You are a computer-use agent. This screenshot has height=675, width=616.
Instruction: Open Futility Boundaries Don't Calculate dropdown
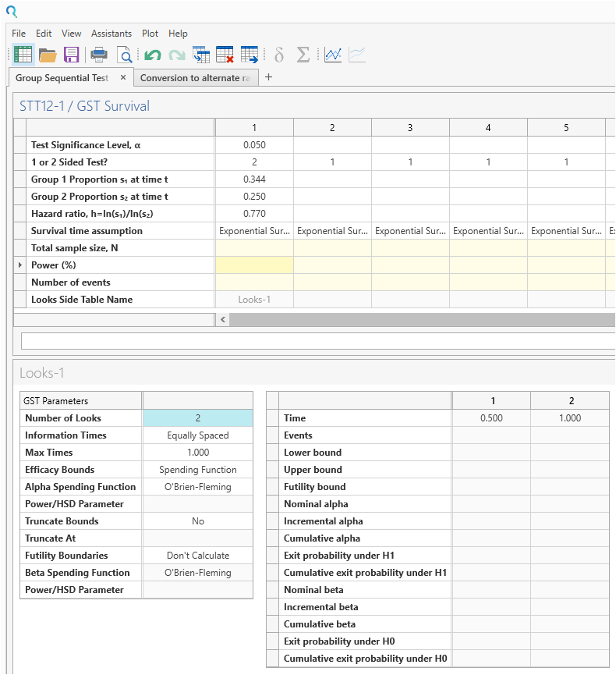tap(198, 556)
